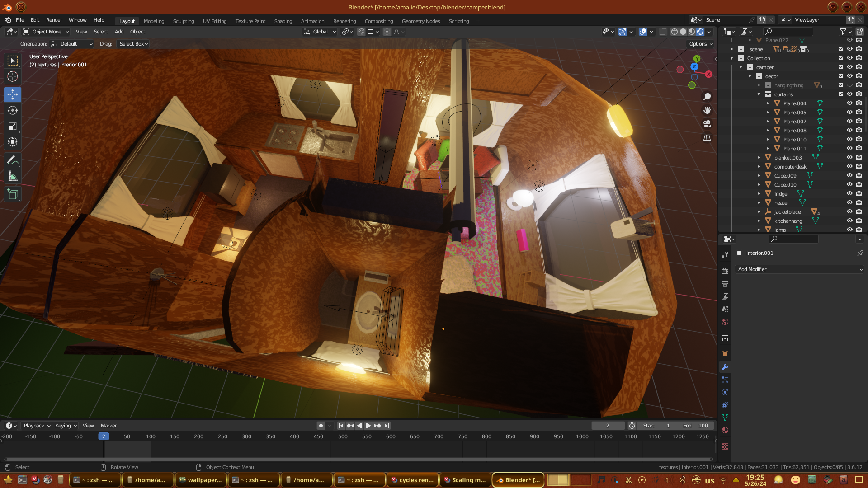
Task: Activate the Measure tool
Action: click(x=13, y=177)
